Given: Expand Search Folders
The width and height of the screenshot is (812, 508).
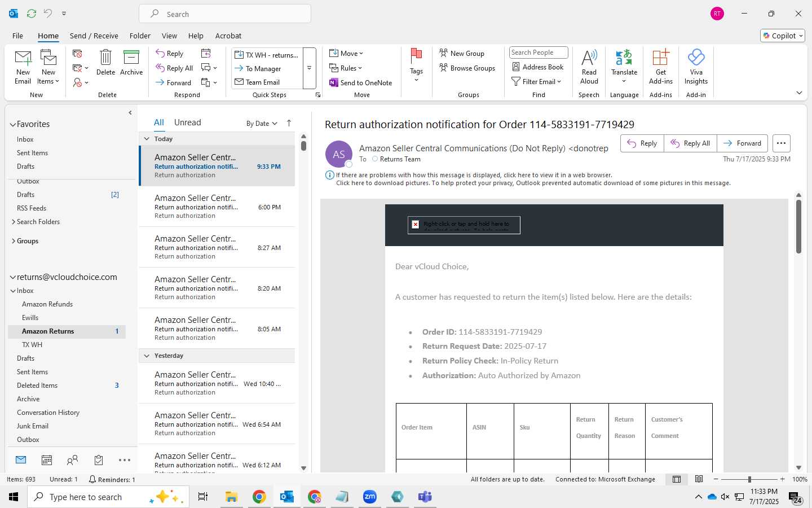Looking at the screenshot, I should (x=14, y=222).
